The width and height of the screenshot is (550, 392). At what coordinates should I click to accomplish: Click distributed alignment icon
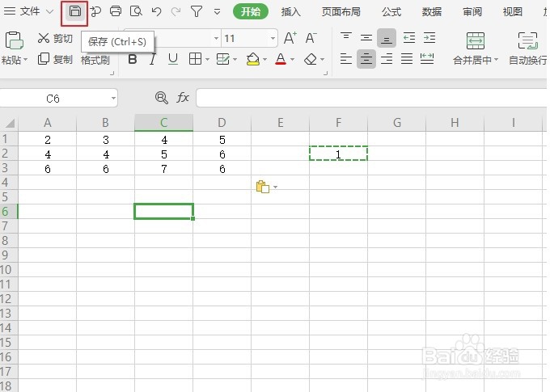(x=427, y=59)
